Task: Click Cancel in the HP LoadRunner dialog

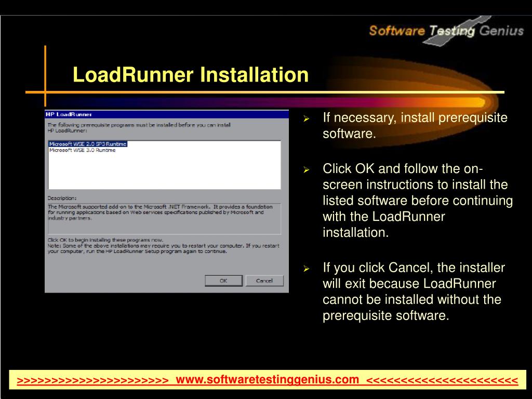Action: (x=264, y=281)
